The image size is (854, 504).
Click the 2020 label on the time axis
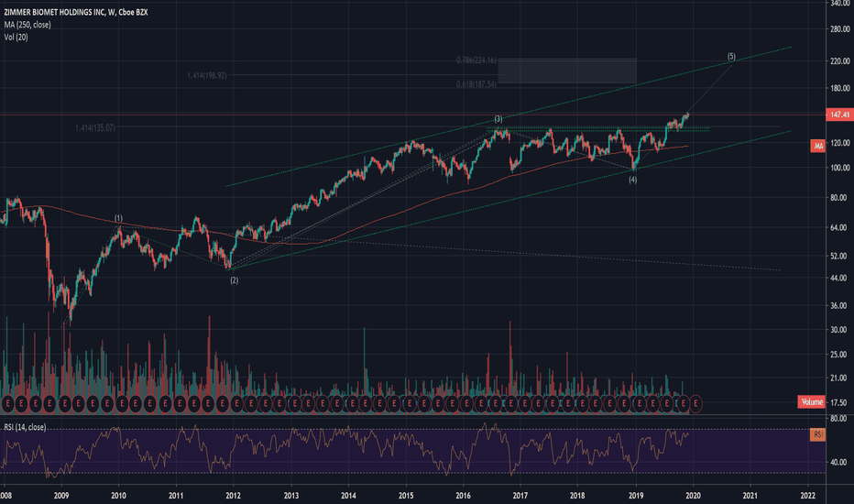[693, 495]
